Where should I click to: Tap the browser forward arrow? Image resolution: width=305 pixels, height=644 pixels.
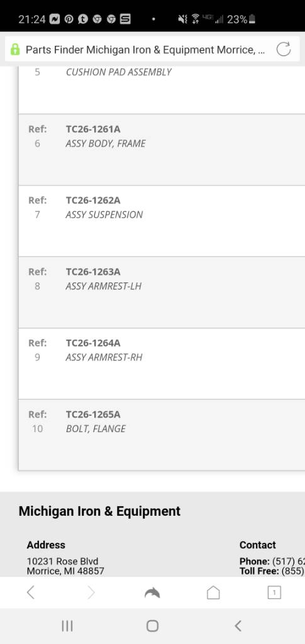[91, 592]
